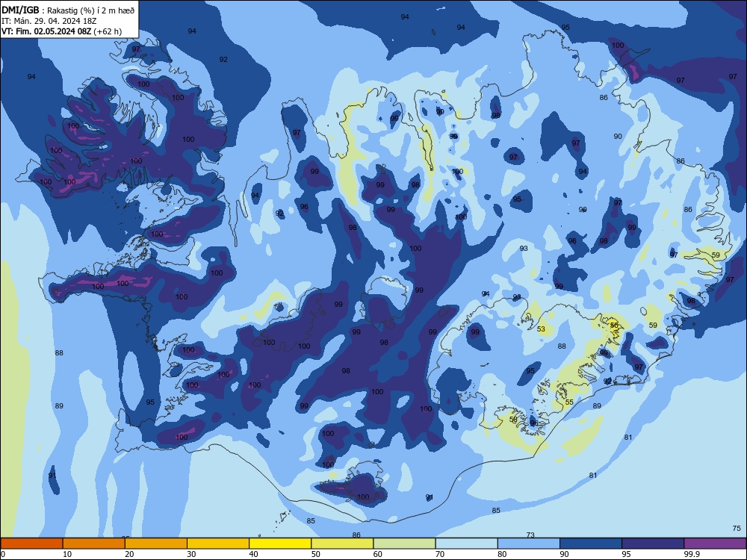The width and height of the screenshot is (747, 560).
Task: Click the 60–70 pale green legend swatch
Action: 404,544
